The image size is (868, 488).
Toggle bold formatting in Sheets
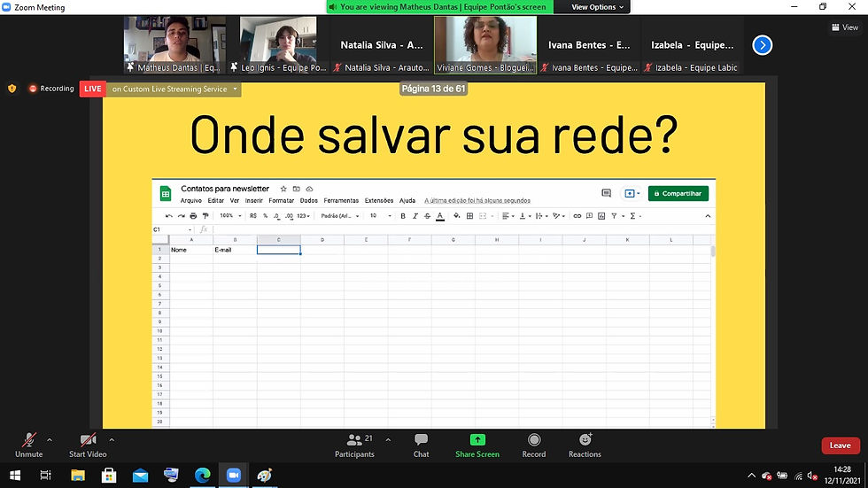[x=403, y=216]
